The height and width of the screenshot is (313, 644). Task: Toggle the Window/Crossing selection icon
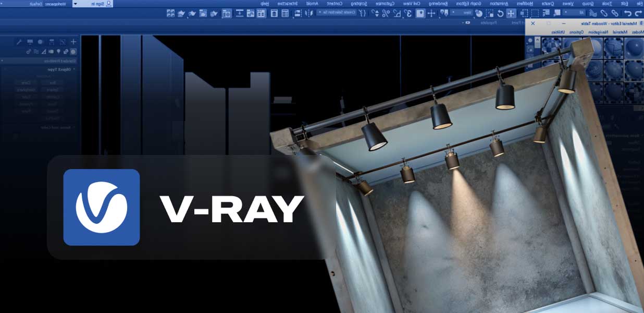pos(524,13)
